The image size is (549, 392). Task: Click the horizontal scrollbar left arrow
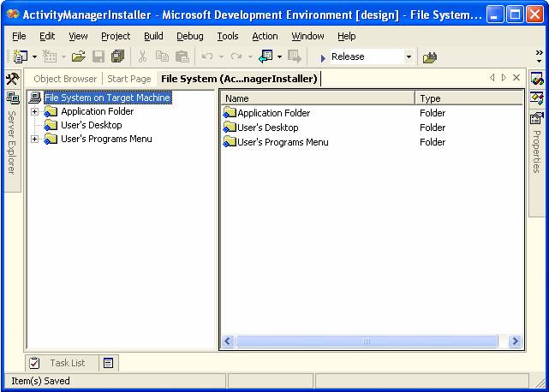click(228, 342)
